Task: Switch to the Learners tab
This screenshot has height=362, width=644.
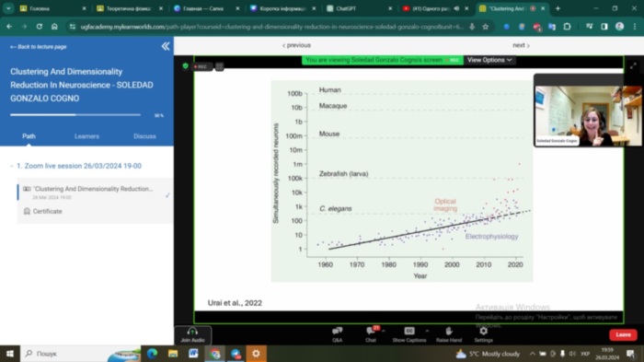Action: (x=86, y=136)
